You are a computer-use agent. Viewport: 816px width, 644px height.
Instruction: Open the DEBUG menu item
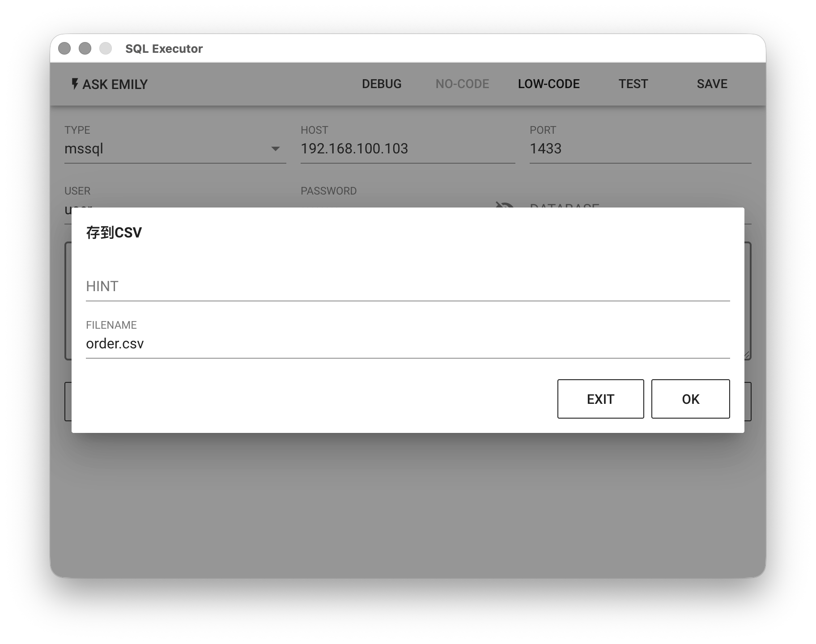[382, 84]
